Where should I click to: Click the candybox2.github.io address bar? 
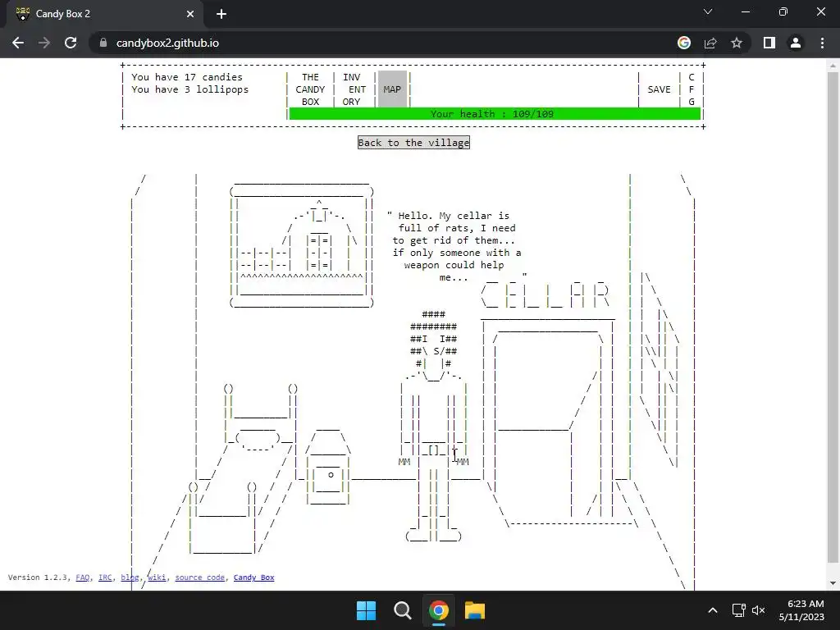point(167,43)
